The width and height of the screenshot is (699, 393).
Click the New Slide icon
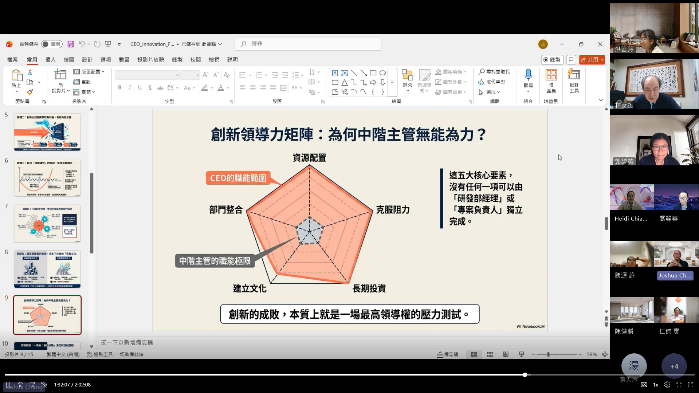click(x=60, y=75)
